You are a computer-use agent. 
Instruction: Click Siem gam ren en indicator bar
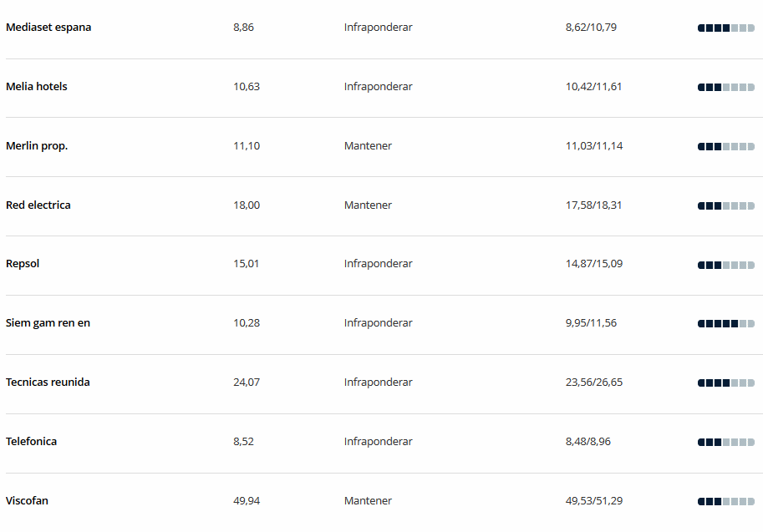[726, 324]
